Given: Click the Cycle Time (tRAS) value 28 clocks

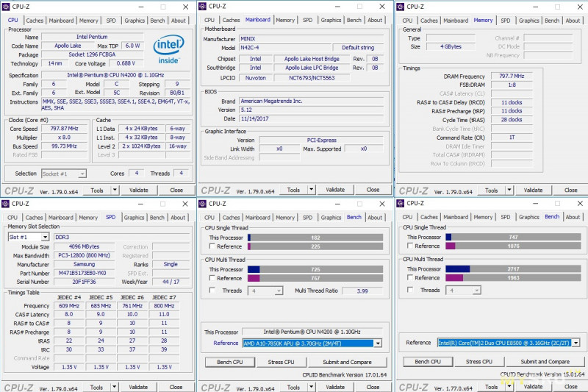Looking at the screenshot, I should pos(512,120).
